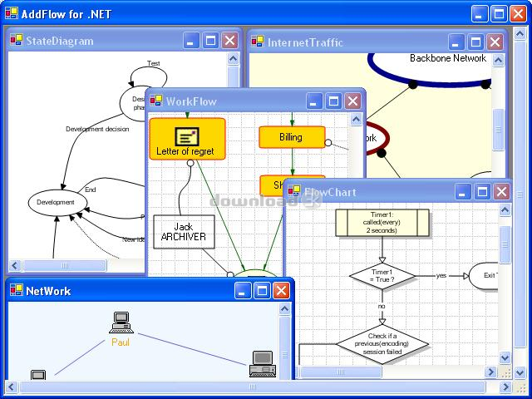The height and width of the screenshot is (399, 532).
Task: Select the Billing node in WorkFlow
Action: click(292, 137)
